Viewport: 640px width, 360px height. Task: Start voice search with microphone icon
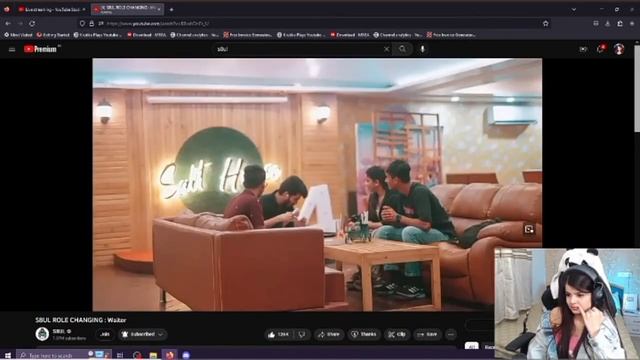click(422, 49)
